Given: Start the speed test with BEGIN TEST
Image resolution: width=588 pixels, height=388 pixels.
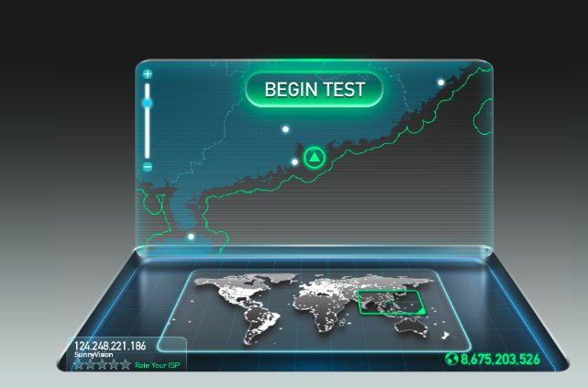Looking at the screenshot, I should (x=315, y=90).
